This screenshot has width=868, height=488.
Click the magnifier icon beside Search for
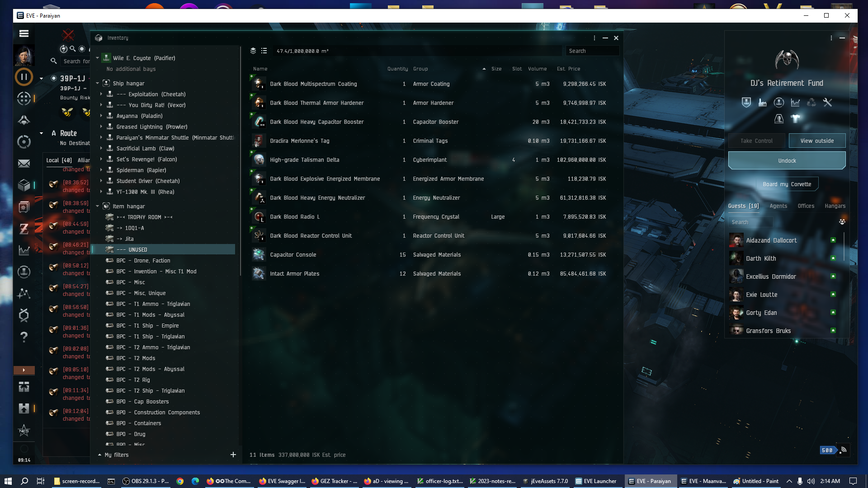pyautogui.click(x=54, y=61)
